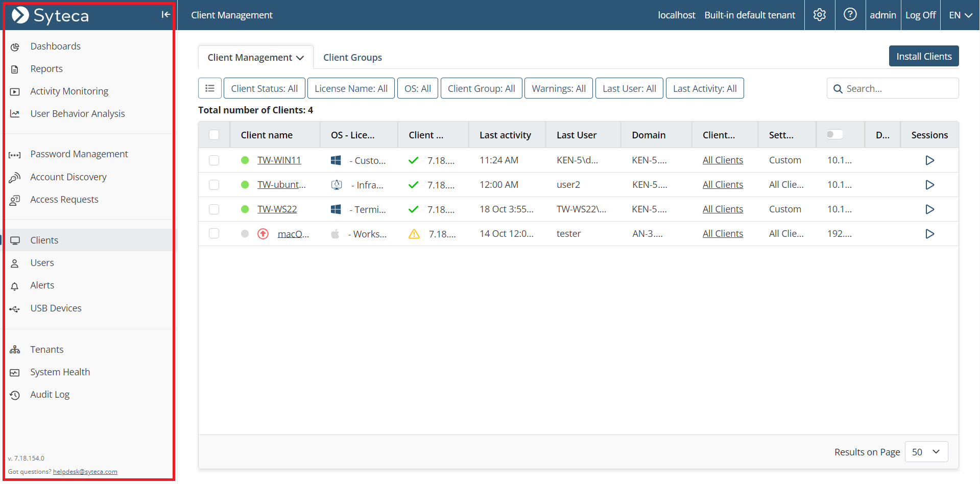
Task: Play sessions for TW-WIN11 client
Action: click(x=929, y=160)
